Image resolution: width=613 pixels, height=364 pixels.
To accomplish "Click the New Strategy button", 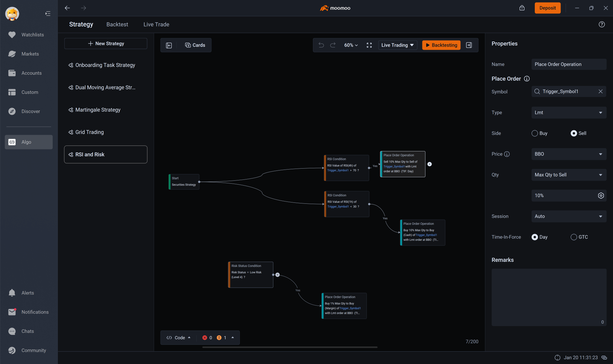I will pos(105,43).
